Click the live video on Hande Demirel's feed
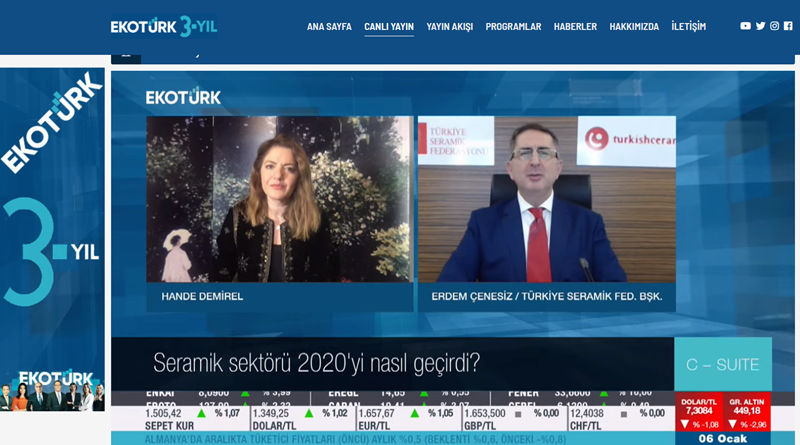800x445 pixels. pyautogui.click(x=280, y=199)
